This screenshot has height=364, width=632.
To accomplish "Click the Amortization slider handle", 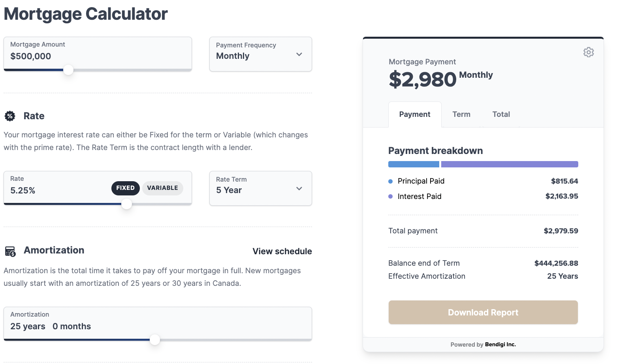I will coord(155,340).
